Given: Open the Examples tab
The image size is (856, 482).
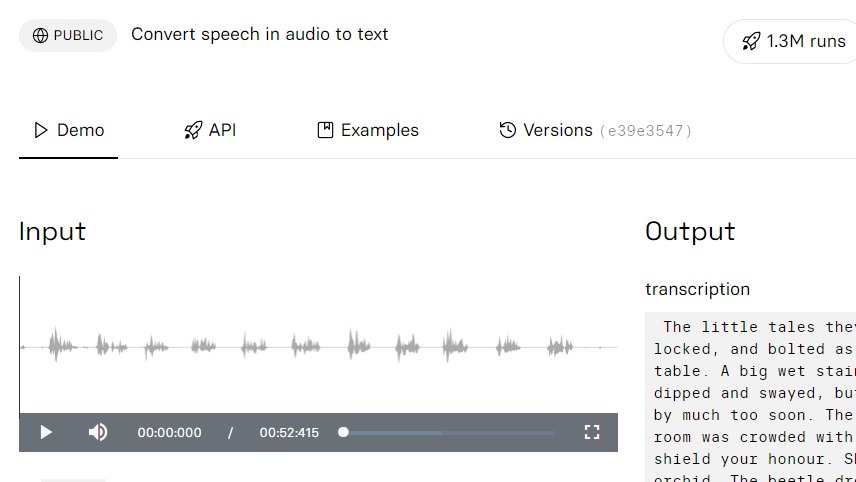Looking at the screenshot, I should point(368,130).
